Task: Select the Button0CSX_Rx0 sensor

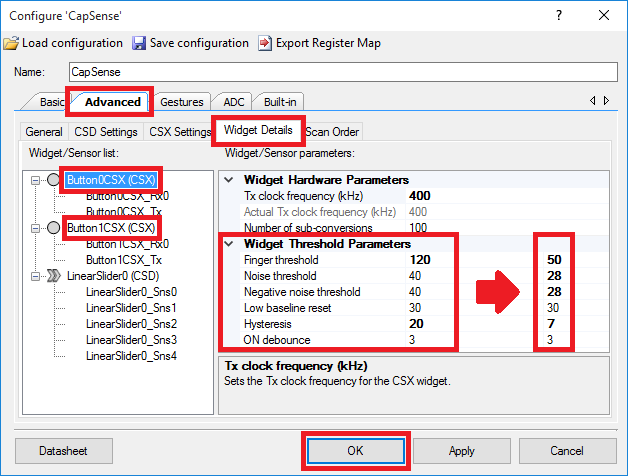Action: click(127, 196)
